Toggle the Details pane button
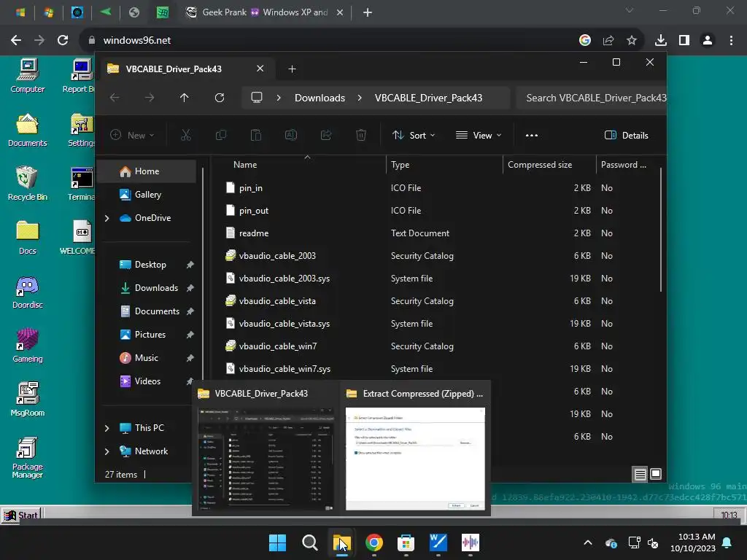747x560 pixels. pos(627,135)
